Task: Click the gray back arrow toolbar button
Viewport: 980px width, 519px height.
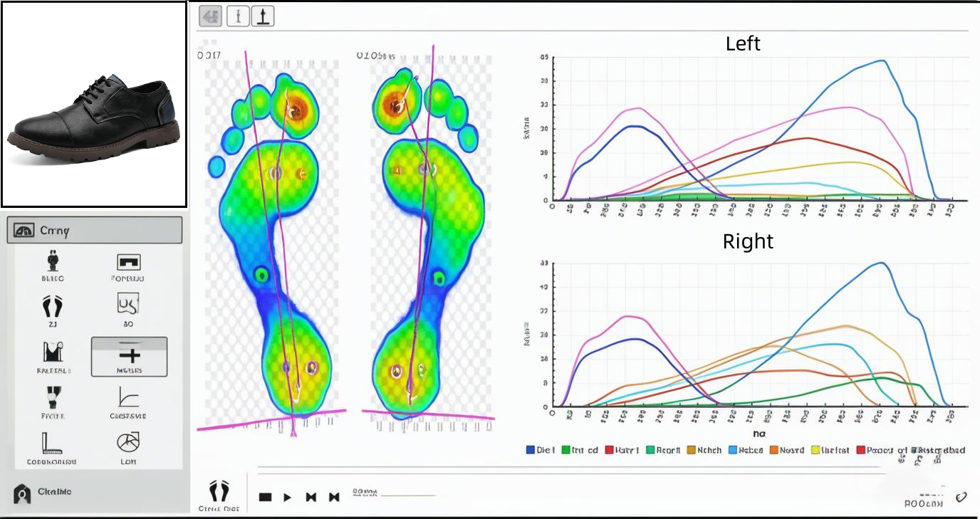Action: pyautogui.click(x=210, y=16)
